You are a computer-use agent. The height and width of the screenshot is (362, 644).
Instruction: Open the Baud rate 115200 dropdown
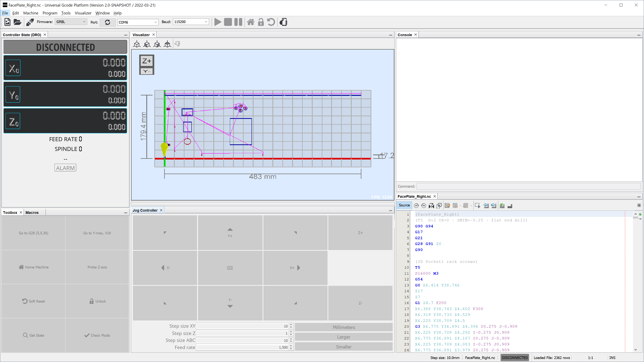(x=191, y=22)
